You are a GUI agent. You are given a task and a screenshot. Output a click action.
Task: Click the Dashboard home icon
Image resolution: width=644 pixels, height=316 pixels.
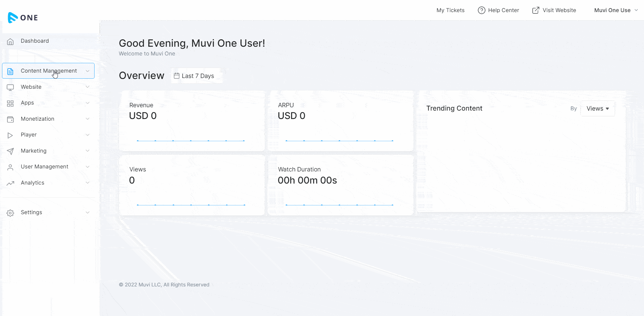coord(10,41)
